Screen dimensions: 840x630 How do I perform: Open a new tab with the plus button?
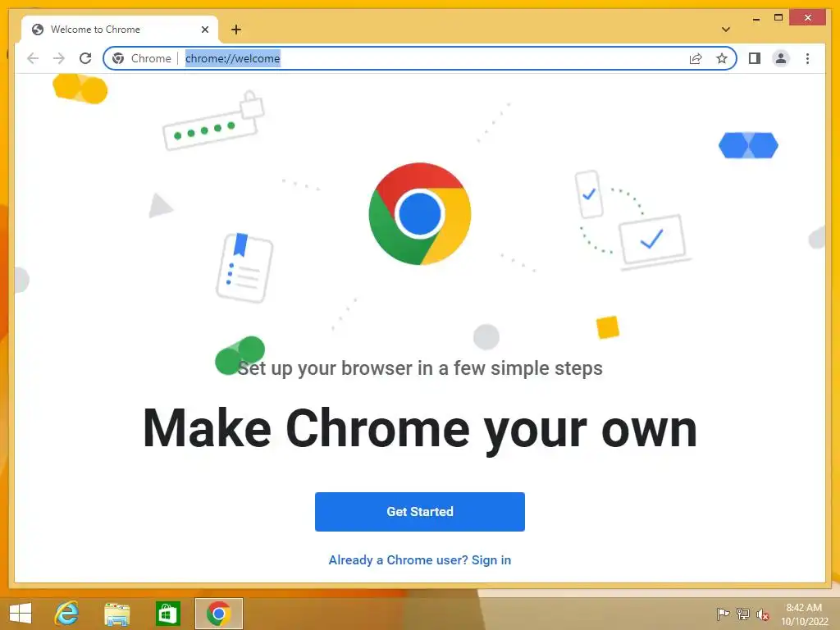coord(236,30)
